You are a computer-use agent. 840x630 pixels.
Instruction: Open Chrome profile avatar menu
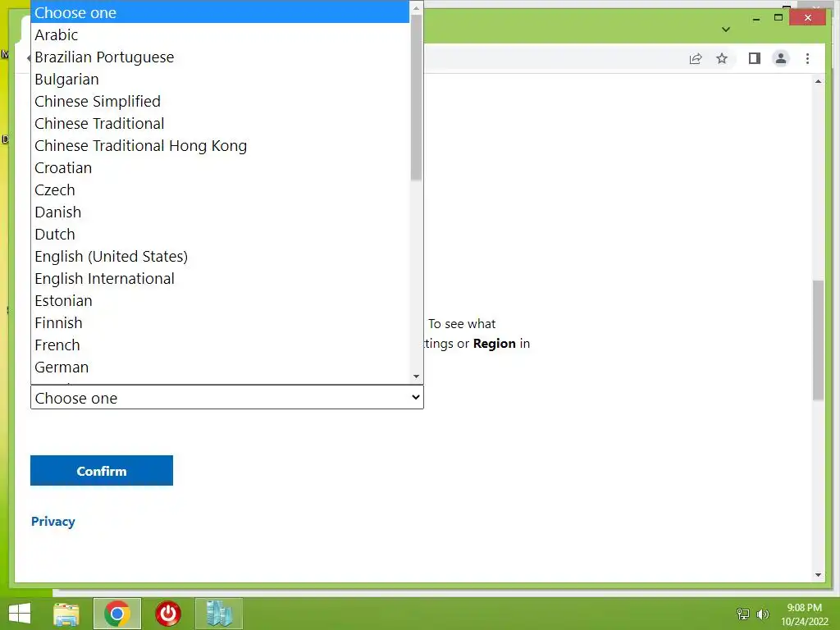[781, 58]
